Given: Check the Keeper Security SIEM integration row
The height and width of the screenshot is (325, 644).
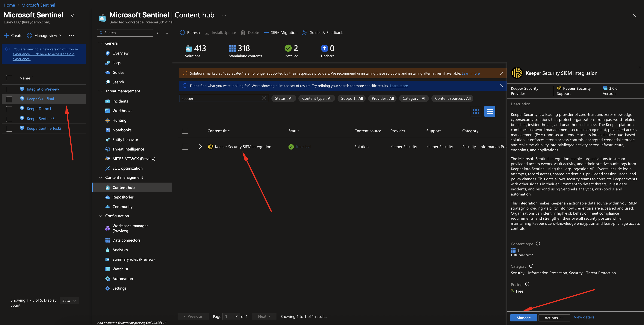Looking at the screenshot, I should click(185, 147).
